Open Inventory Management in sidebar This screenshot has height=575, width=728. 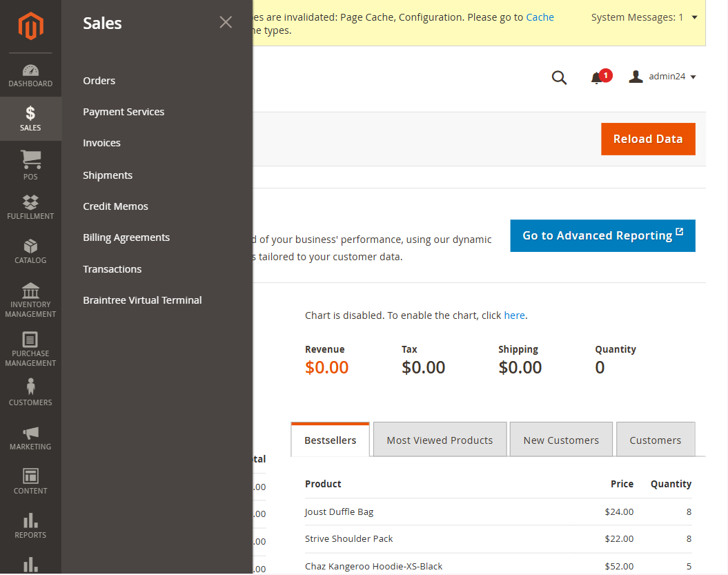click(30, 300)
